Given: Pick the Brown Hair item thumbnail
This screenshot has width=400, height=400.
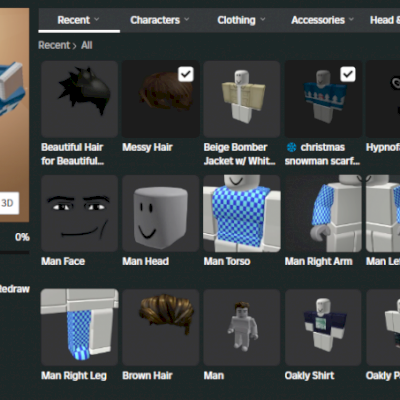Looking at the screenshot, I should point(161,327).
